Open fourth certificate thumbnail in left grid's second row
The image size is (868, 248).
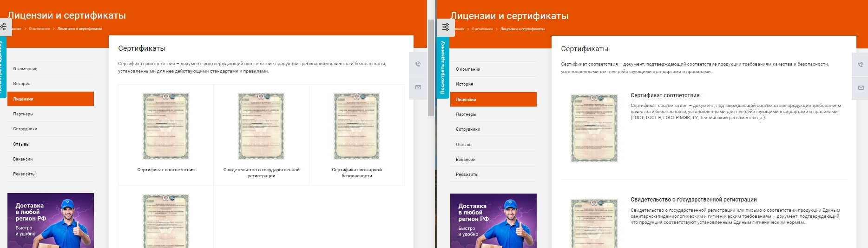point(166,221)
